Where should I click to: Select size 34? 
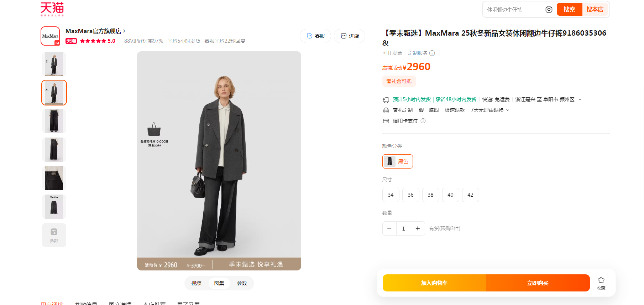pos(391,195)
